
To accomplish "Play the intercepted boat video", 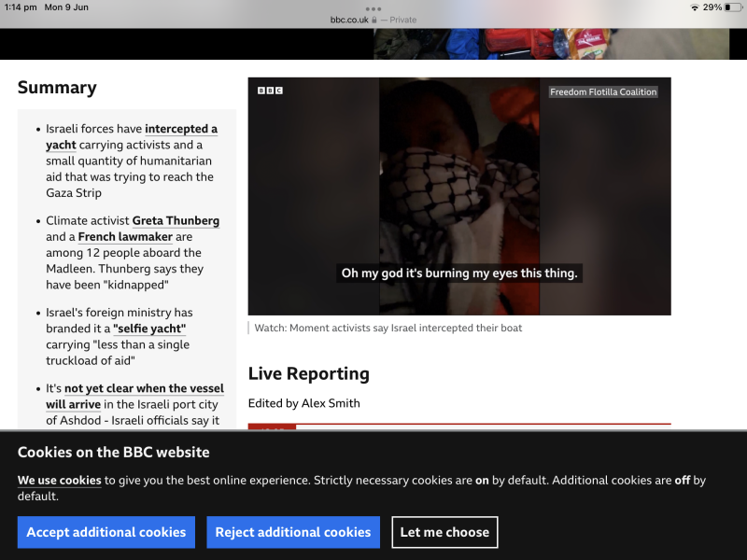I will [x=458, y=196].
